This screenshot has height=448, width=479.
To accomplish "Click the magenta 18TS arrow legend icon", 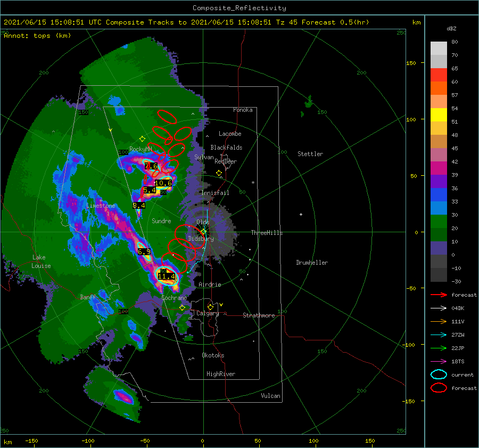I will coord(439,362).
